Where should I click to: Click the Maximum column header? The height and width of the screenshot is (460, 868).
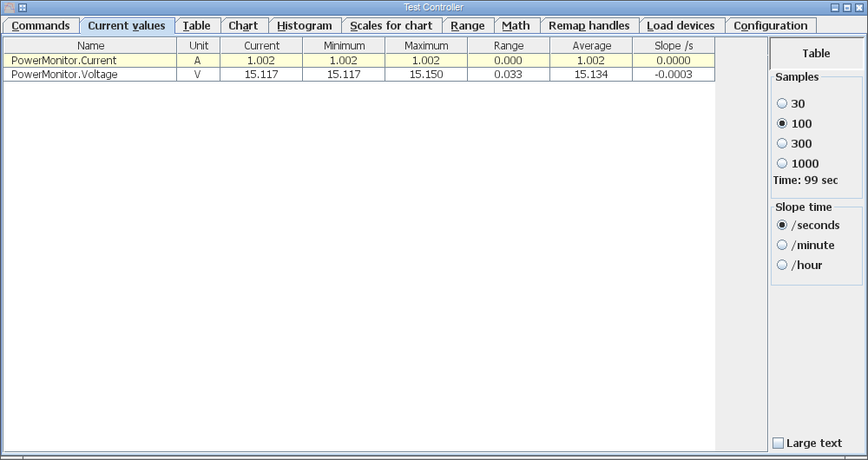(426, 45)
